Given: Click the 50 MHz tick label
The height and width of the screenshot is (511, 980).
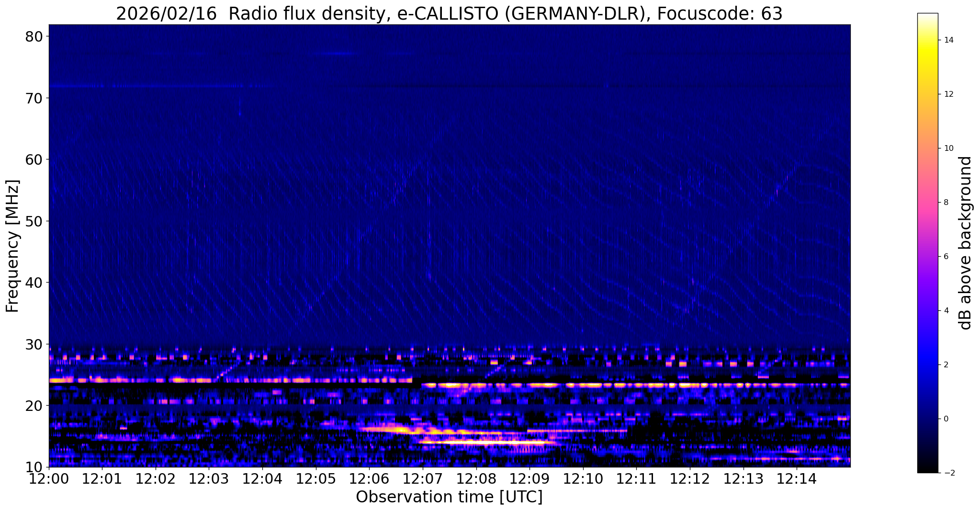Looking at the screenshot, I should click(34, 221).
